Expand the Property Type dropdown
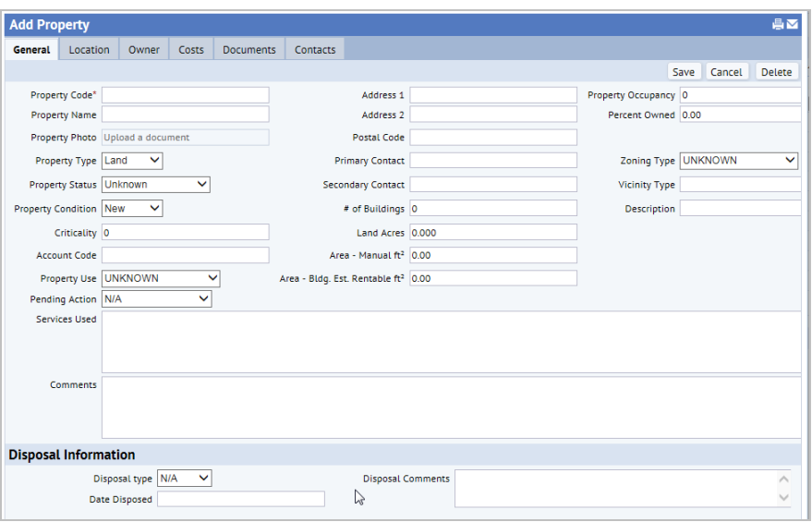812x522 pixels. click(132, 161)
